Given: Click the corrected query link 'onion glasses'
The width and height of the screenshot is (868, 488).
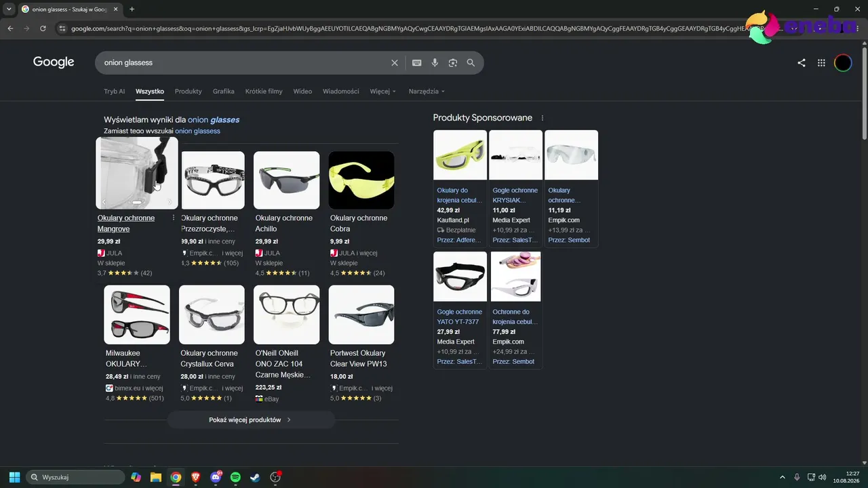Looking at the screenshot, I should tap(214, 120).
